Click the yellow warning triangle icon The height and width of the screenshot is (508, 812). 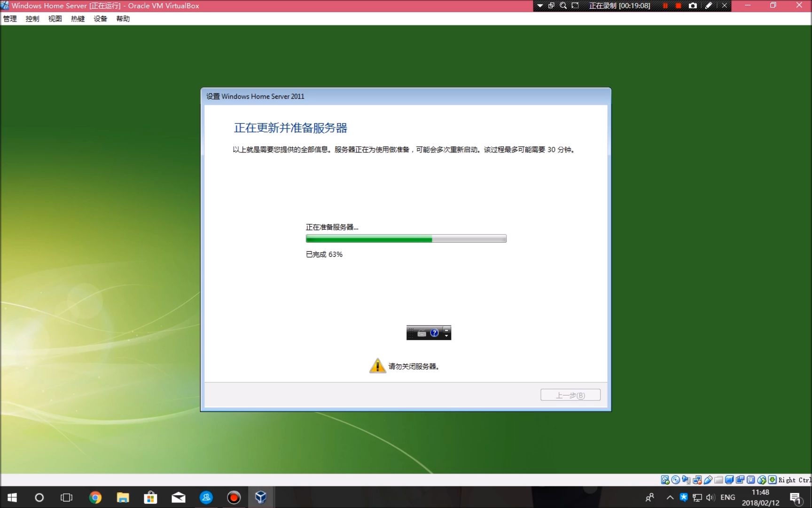377,365
